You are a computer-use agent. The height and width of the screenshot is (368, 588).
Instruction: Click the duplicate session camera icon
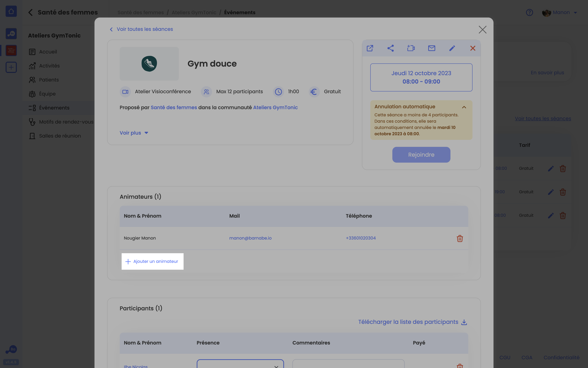pyautogui.click(x=411, y=48)
